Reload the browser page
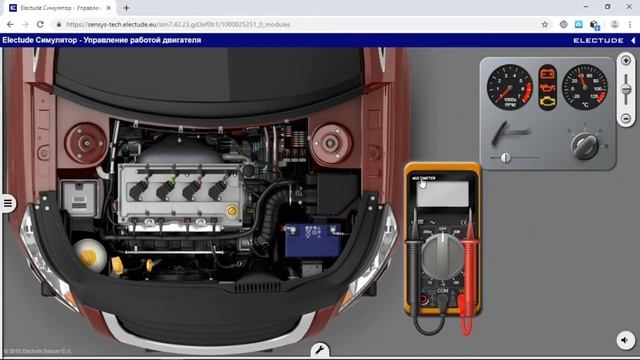Screen dimensions: 640x360 tap(40, 24)
